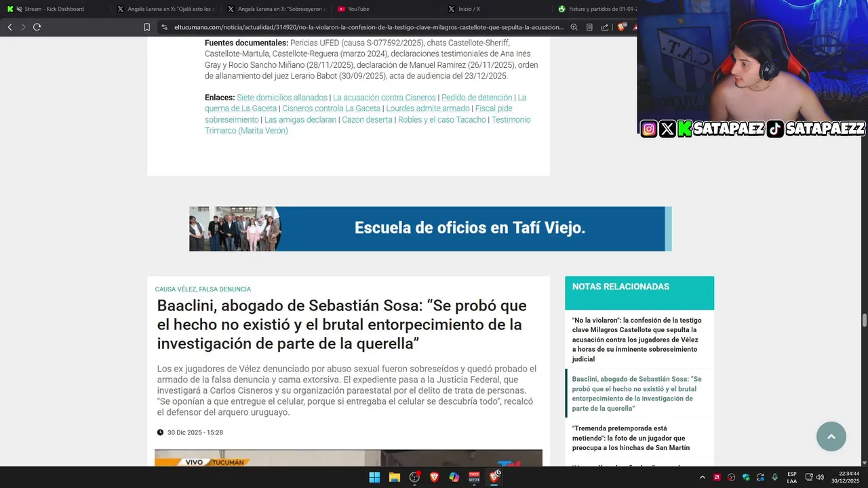Open the Robles y el caso Tacacho link
The image size is (868, 488).
[442, 120]
